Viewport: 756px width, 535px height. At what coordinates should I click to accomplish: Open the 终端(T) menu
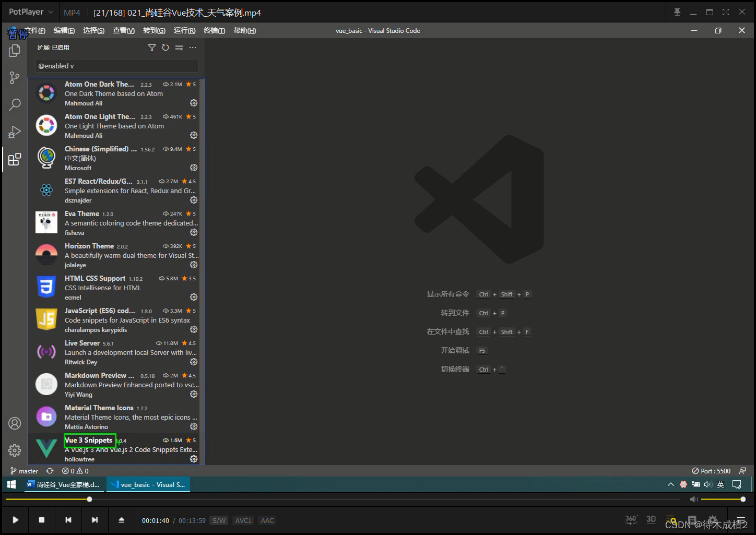215,31
